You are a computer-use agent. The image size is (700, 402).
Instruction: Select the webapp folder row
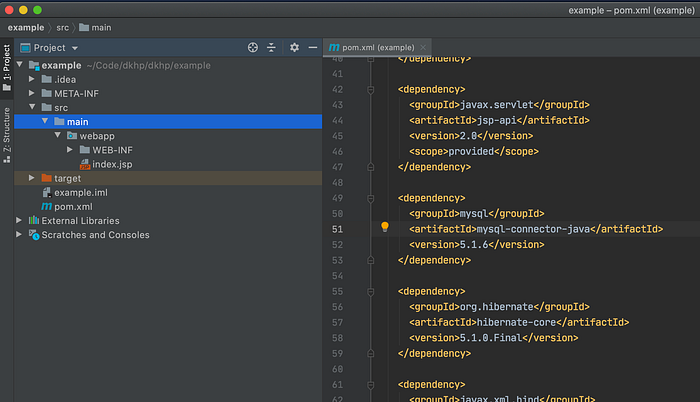168,136
